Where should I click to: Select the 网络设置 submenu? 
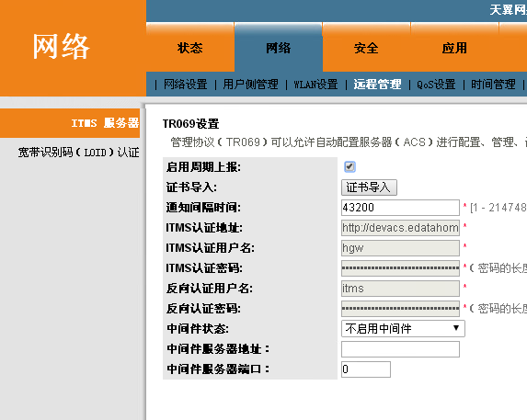point(186,85)
